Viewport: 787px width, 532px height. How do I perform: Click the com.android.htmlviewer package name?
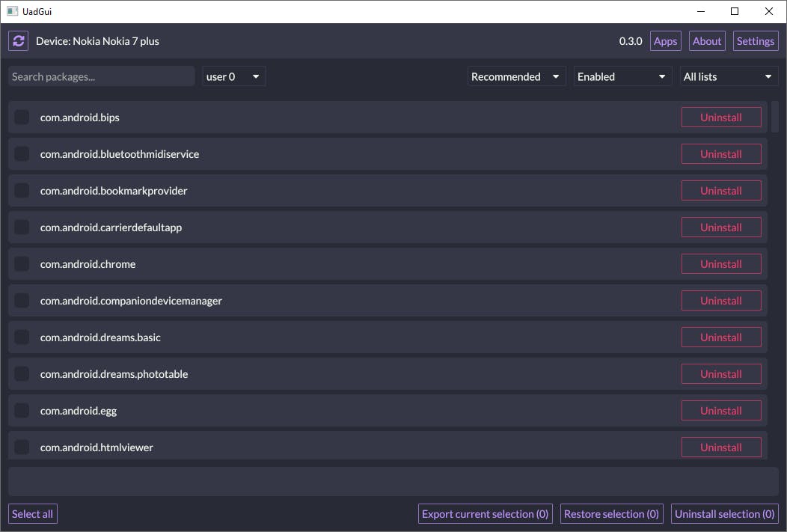(x=97, y=447)
